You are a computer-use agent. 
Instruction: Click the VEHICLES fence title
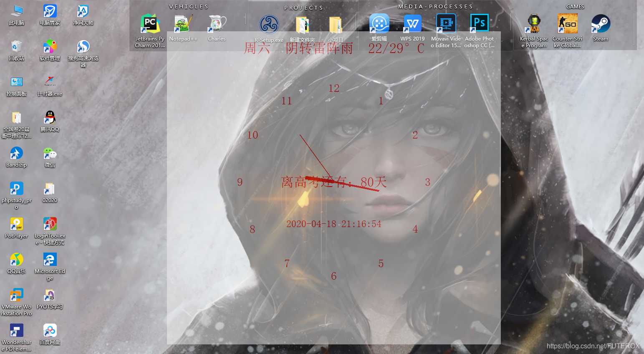tap(189, 7)
